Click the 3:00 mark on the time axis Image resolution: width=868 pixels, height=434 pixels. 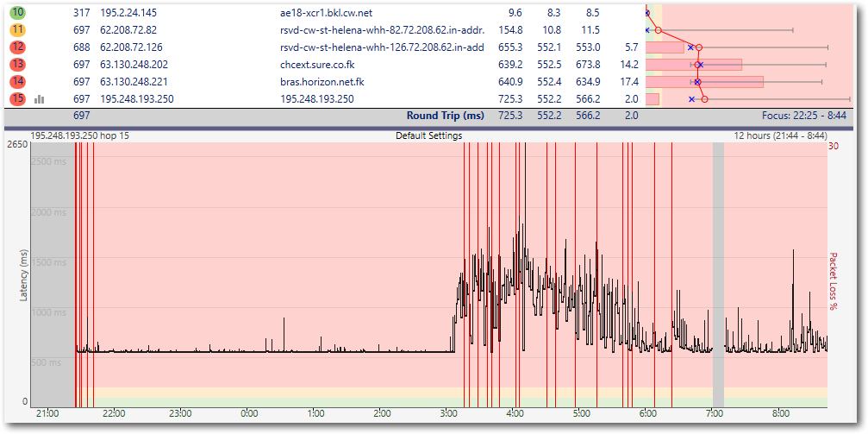(448, 412)
